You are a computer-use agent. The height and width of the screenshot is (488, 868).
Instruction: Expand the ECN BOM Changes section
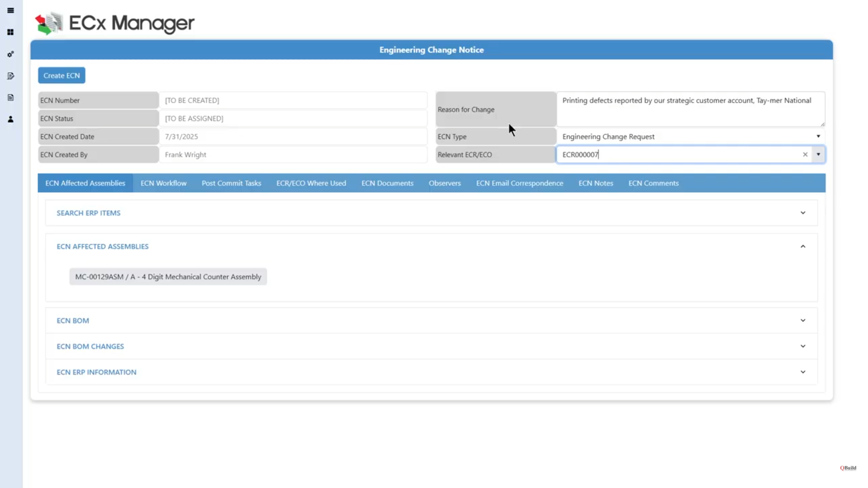coord(803,346)
